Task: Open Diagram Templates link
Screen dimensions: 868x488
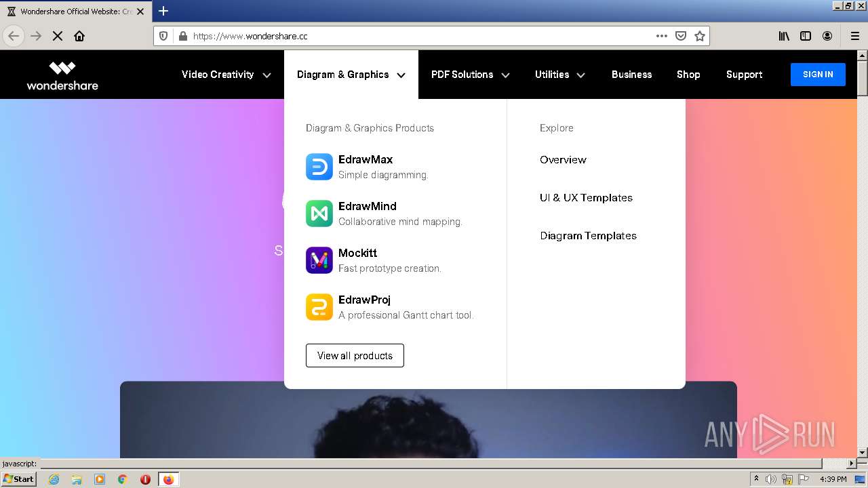Action: [588, 236]
